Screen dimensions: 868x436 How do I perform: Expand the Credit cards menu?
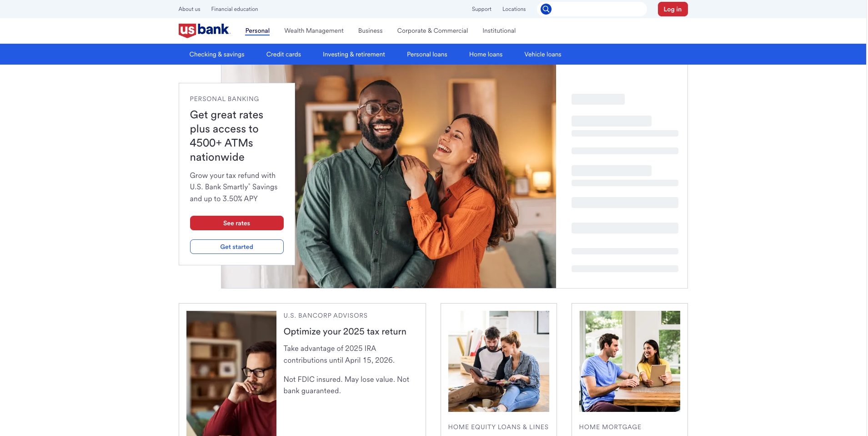[283, 54]
